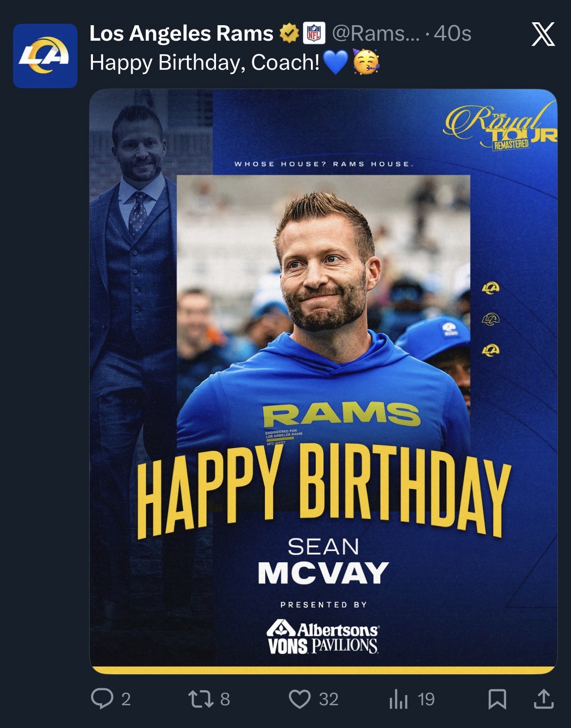This screenshot has height=728, width=571.
Task: Open the Los Angeles Rams account name
Action: (181, 33)
